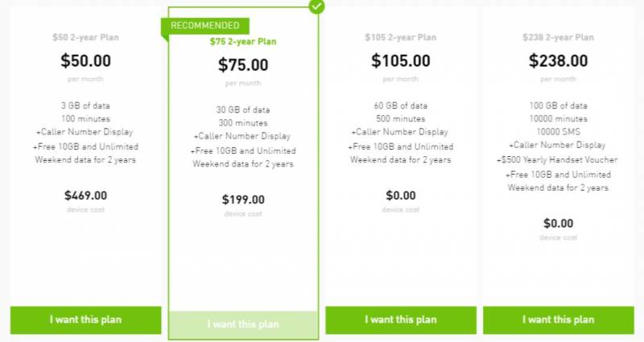
Task: Choose the $50 plan's I want this plan button
Action: point(85,319)
